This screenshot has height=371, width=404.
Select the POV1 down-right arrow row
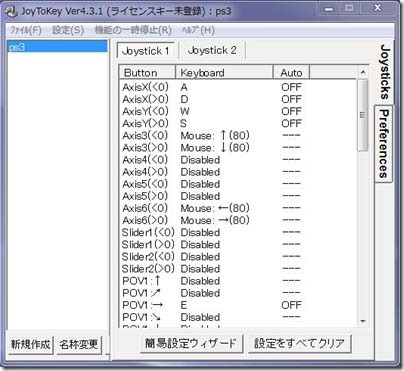coord(239,317)
